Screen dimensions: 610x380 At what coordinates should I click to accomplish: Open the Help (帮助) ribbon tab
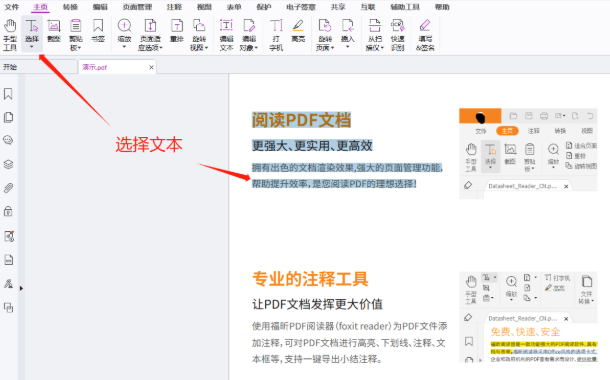[442, 7]
